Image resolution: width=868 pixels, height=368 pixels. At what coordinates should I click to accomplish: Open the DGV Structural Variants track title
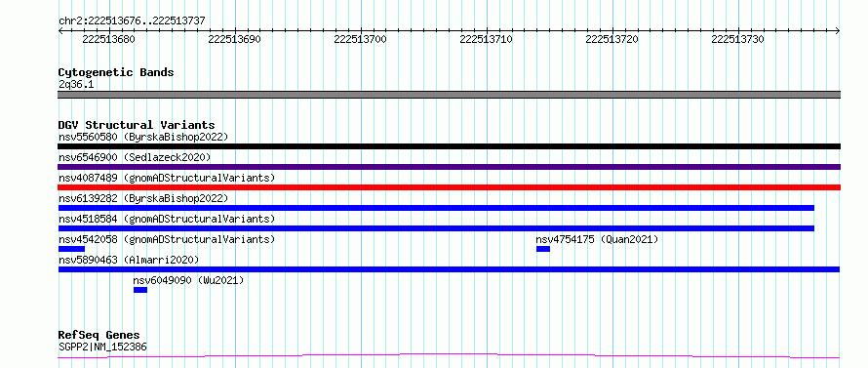click(x=137, y=125)
